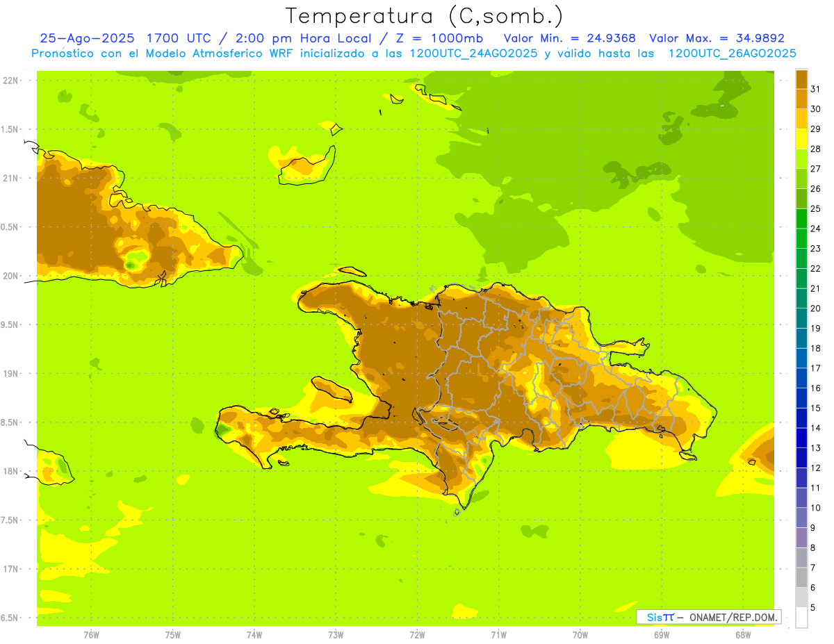The image size is (834, 644).
Task: Click the '21N' latitude axis label
Action: point(10,178)
